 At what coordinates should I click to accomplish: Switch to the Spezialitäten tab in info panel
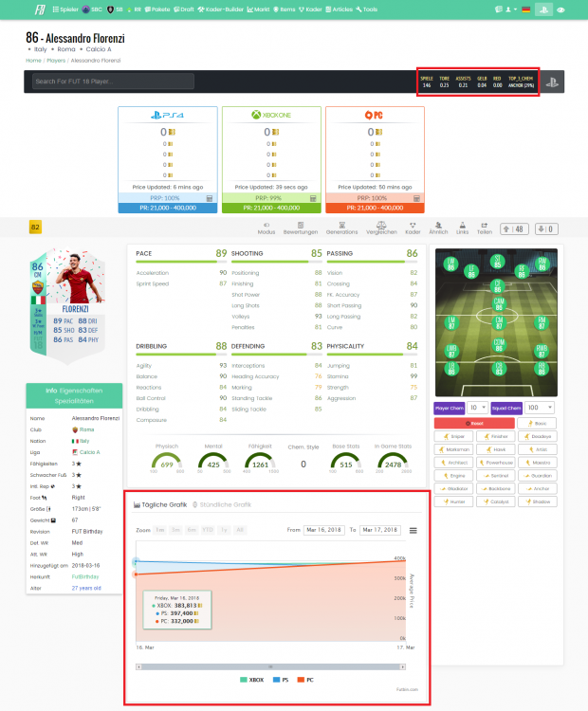(74, 401)
